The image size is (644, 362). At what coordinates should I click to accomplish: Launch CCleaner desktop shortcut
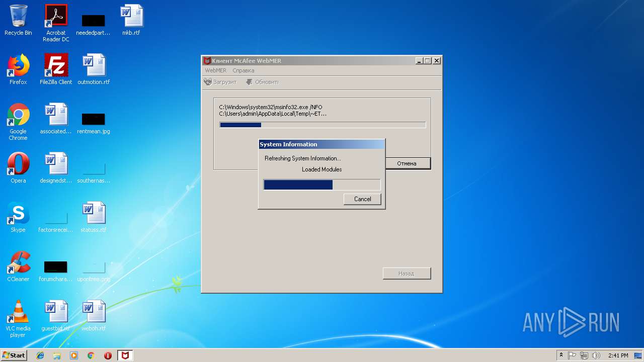(x=18, y=266)
